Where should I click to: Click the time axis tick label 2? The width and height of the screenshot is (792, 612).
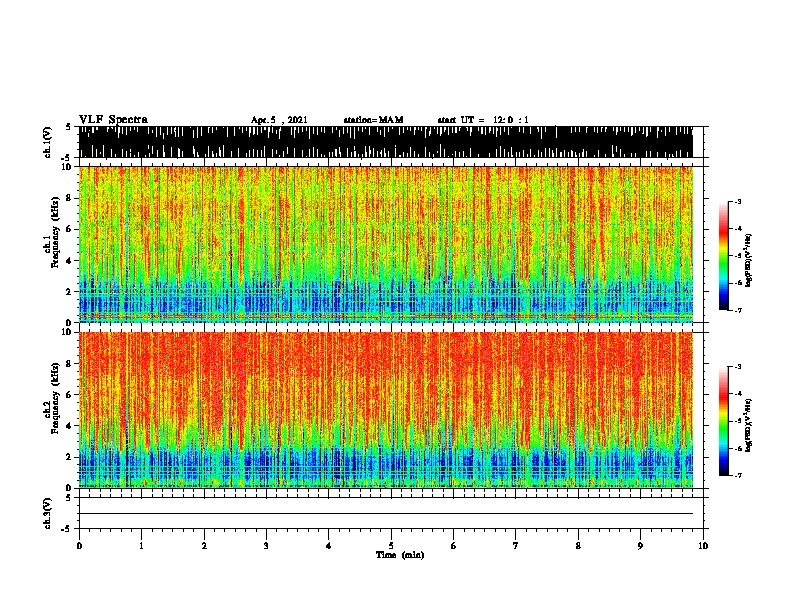[204, 546]
